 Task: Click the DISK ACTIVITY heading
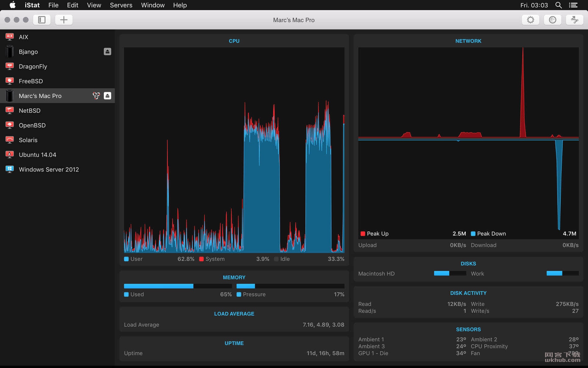coord(468,293)
